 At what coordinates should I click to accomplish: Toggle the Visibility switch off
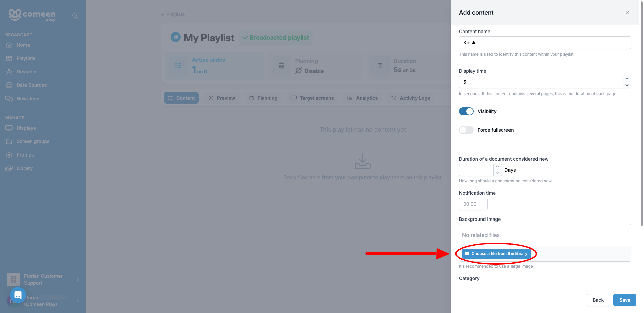466,111
